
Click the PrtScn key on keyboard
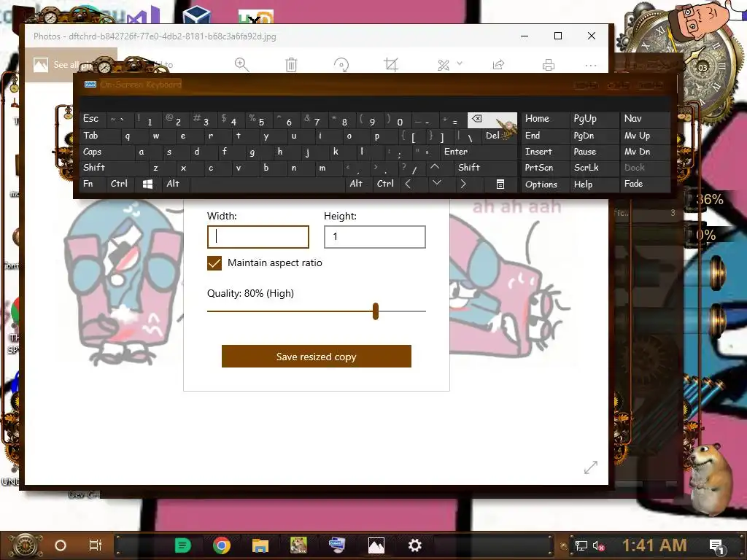coord(546,168)
